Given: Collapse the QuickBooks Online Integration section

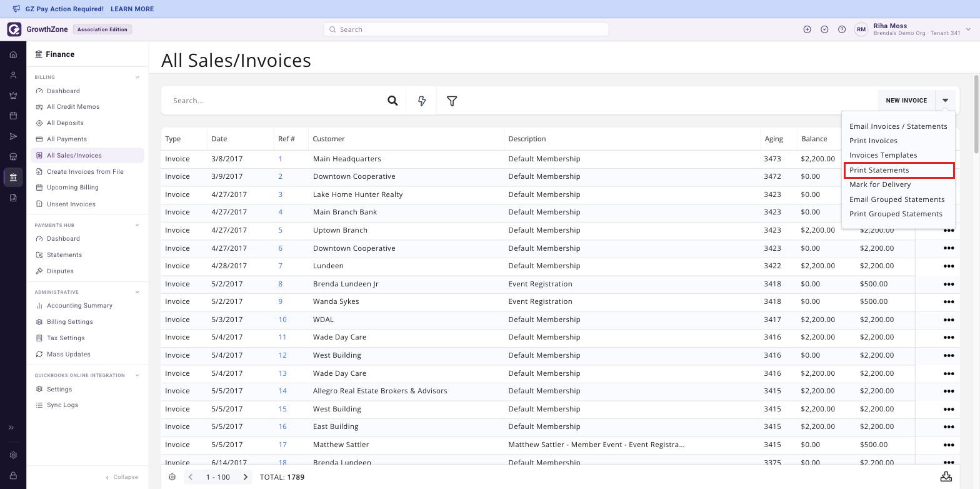Looking at the screenshot, I should coord(137,376).
